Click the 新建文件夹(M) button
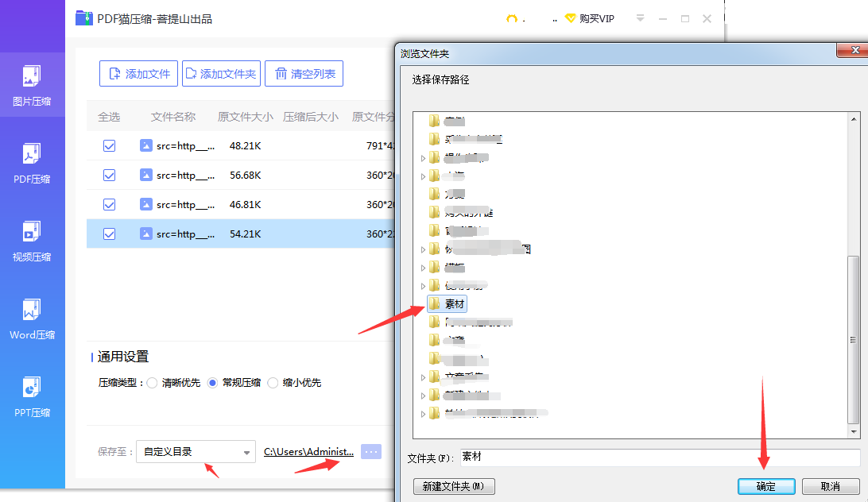 coord(454,486)
